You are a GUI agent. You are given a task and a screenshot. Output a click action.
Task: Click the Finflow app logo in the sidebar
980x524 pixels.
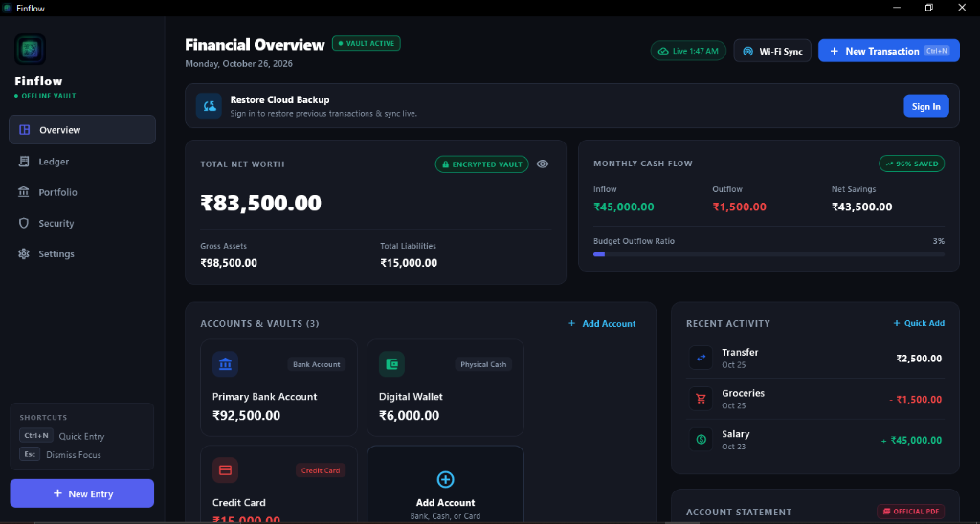click(30, 50)
